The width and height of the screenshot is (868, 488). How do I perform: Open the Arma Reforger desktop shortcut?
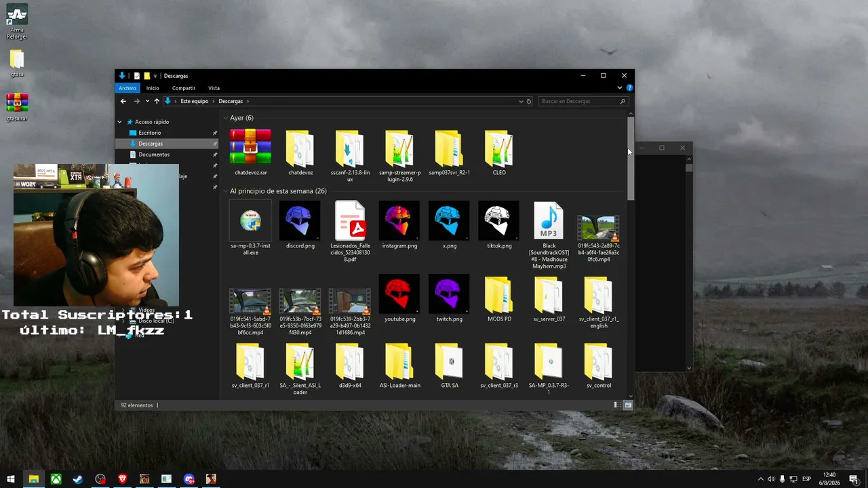tap(17, 22)
